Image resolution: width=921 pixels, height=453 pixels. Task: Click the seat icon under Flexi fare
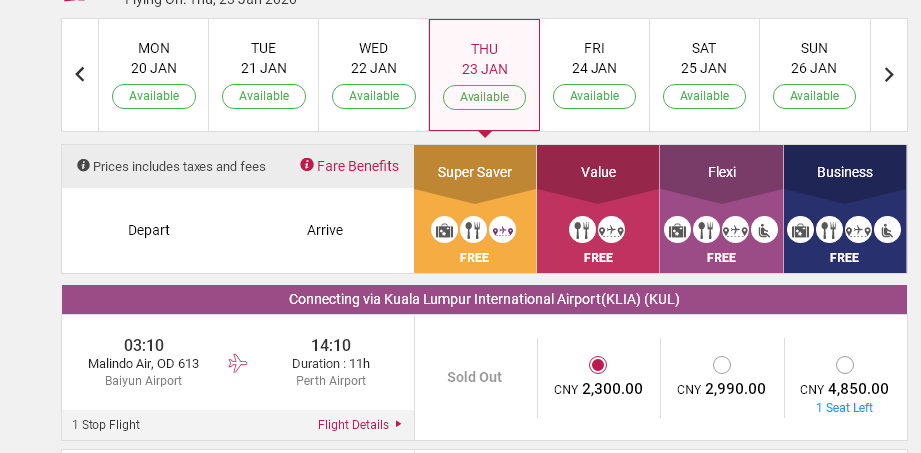tap(765, 230)
